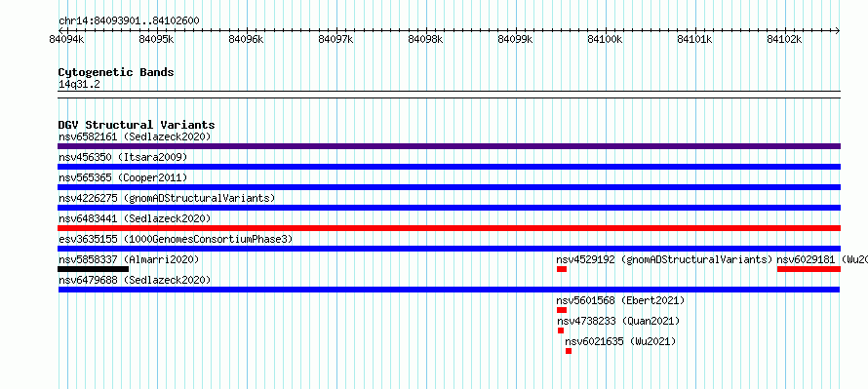The height and width of the screenshot is (389, 868).
Task: Click the 84101k ruler label
Action: (x=694, y=40)
